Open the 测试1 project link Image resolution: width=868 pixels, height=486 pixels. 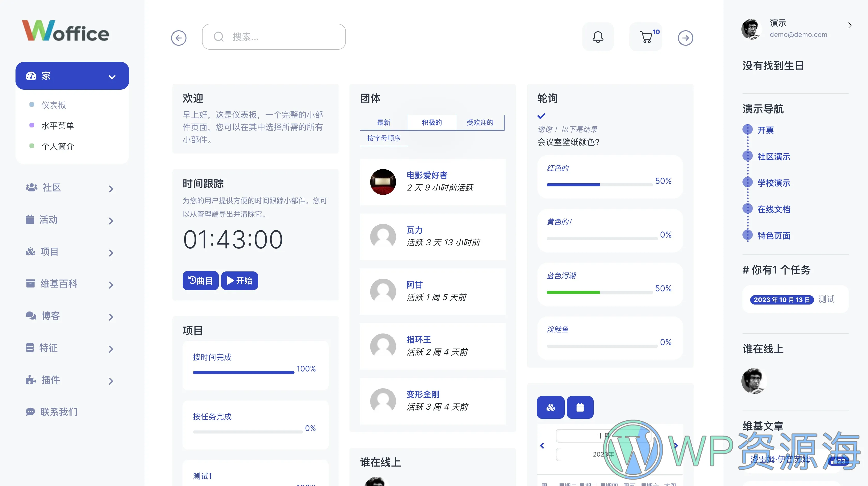[x=202, y=476]
